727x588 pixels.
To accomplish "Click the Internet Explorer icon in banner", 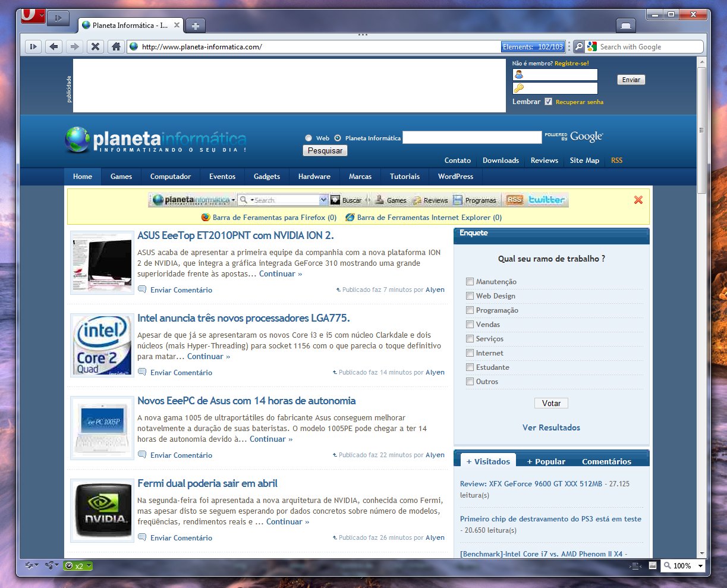I will pyautogui.click(x=350, y=218).
